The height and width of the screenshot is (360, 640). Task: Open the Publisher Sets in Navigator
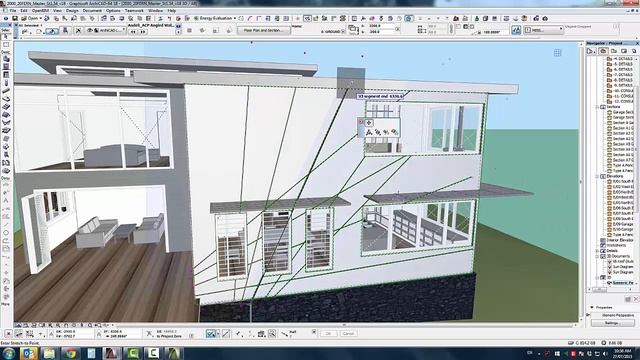coord(634,51)
